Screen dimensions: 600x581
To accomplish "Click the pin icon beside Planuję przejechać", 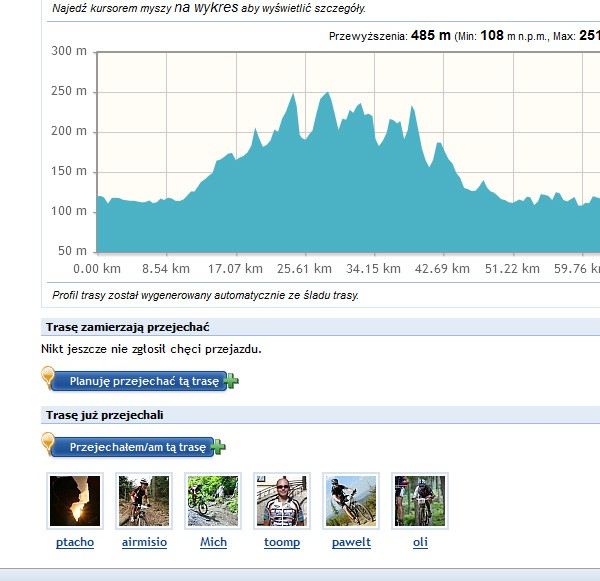I will (48, 377).
